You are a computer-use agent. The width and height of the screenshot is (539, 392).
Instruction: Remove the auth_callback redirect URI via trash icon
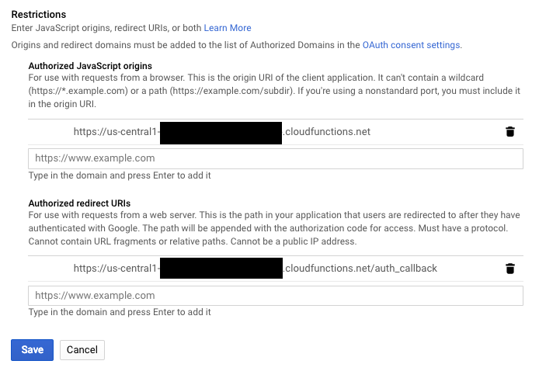tap(509, 269)
